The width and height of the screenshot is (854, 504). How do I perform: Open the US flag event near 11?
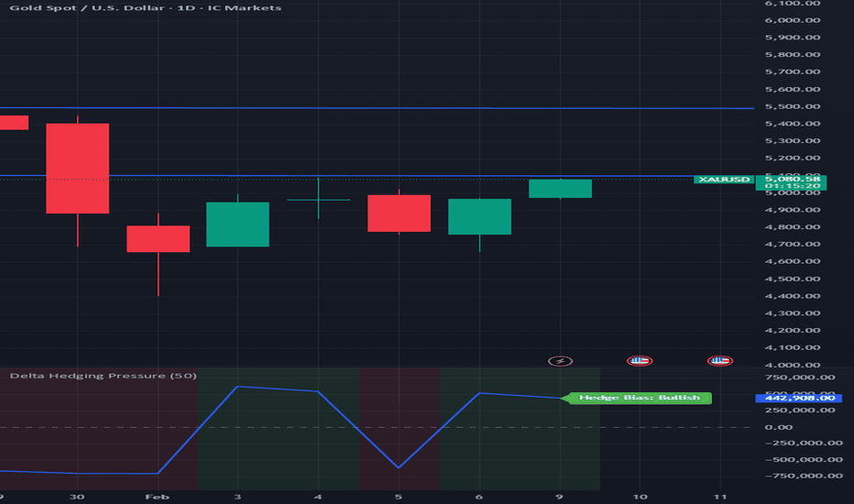(719, 361)
